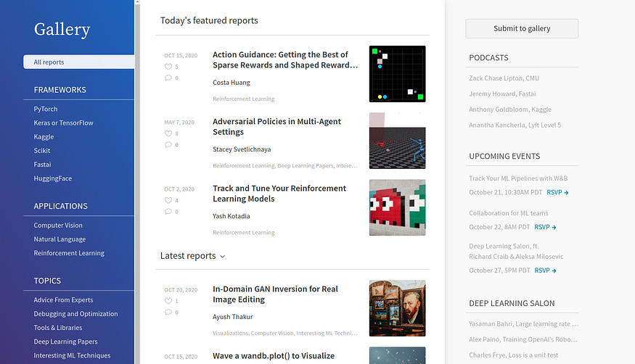Open Advice From Experts topic

(x=63, y=299)
